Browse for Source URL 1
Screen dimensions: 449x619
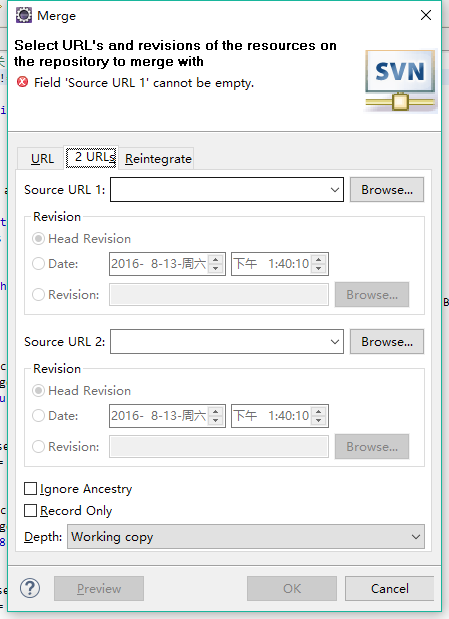[387, 189]
